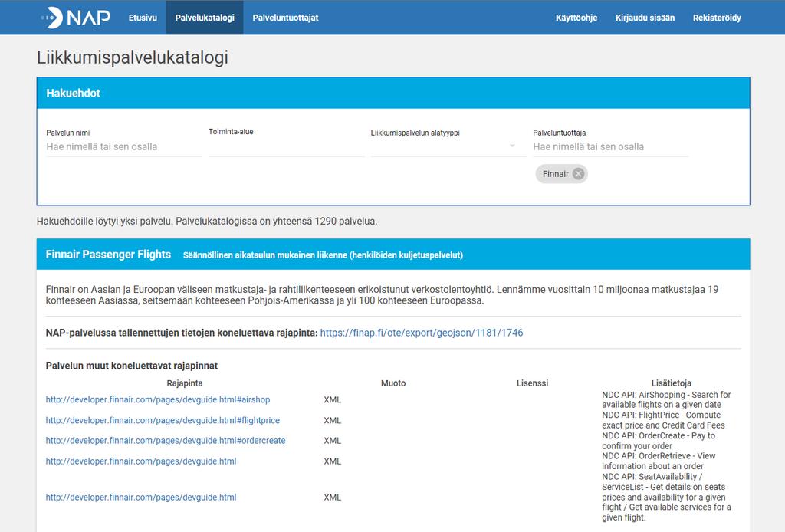Click the Finnair Passenger Flights heading
The height and width of the screenshot is (532, 785).
pyautogui.click(x=108, y=255)
